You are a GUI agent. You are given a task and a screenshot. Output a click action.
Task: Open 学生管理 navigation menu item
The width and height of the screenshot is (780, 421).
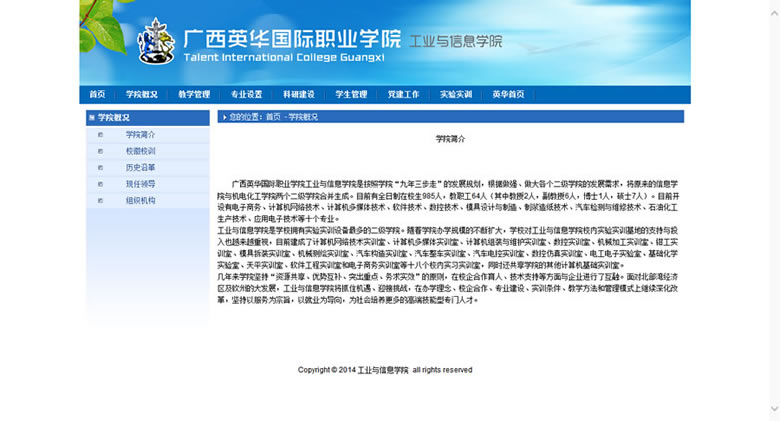point(350,95)
